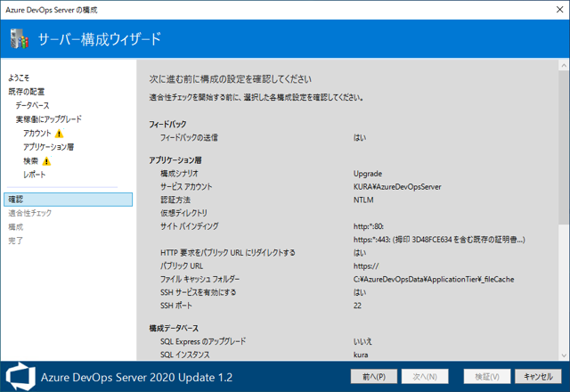Click the _fileCache folder path value
The width and height of the screenshot is (570, 392).
pos(434,279)
